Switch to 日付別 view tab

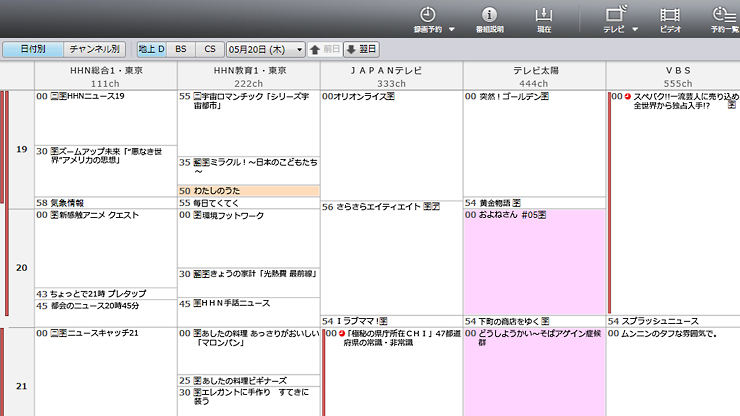point(33,48)
